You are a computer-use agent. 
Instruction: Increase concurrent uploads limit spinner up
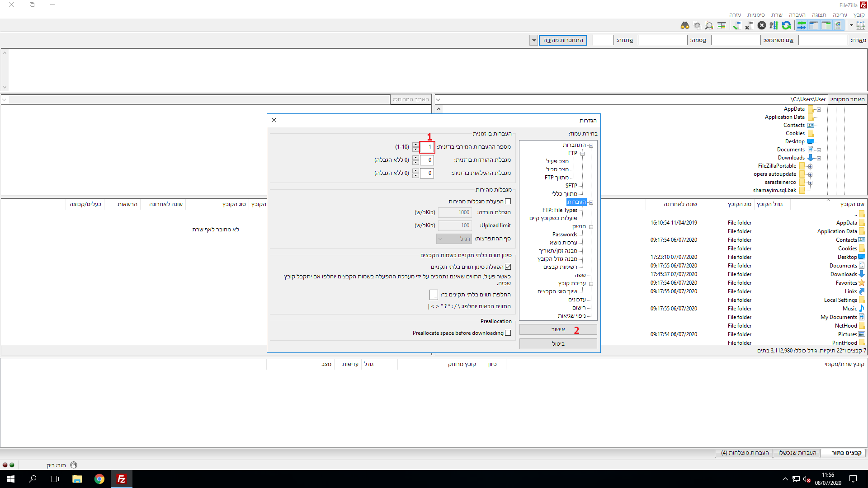(415, 171)
